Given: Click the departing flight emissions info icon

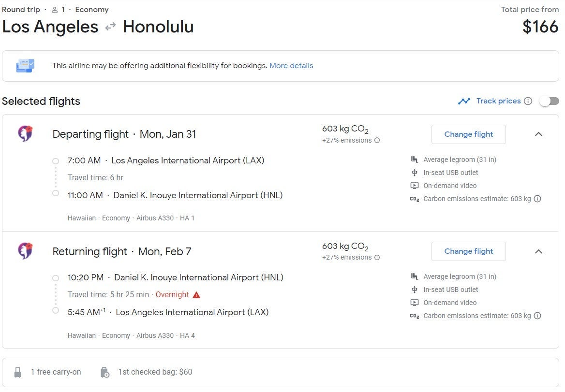Looking at the screenshot, I should coord(377,141).
